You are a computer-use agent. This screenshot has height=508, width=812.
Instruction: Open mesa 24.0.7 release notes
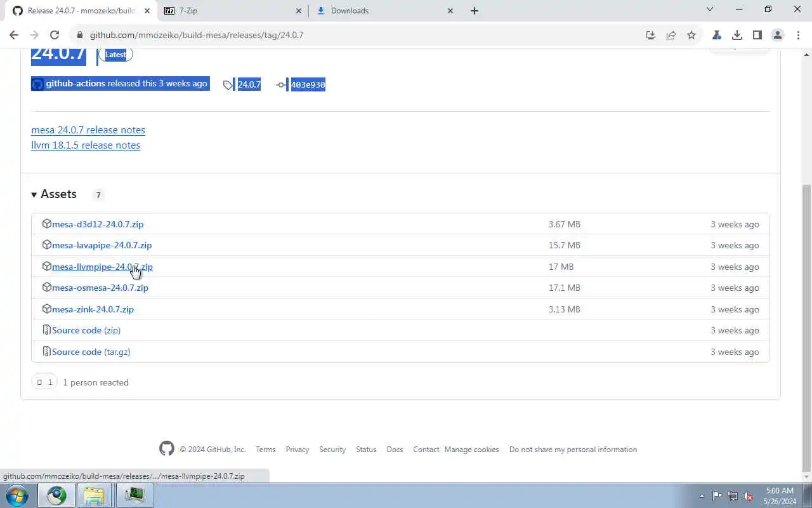tap(88, 130)
